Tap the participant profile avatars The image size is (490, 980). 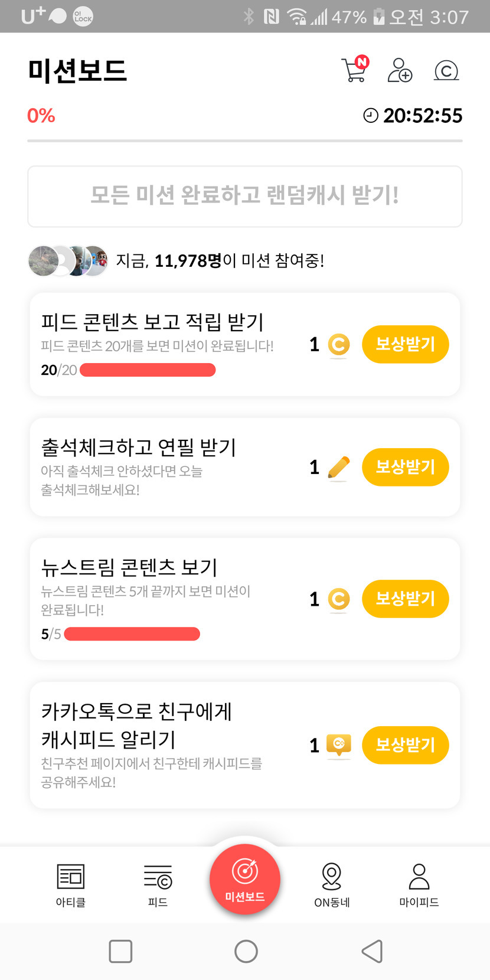point(68,260)
